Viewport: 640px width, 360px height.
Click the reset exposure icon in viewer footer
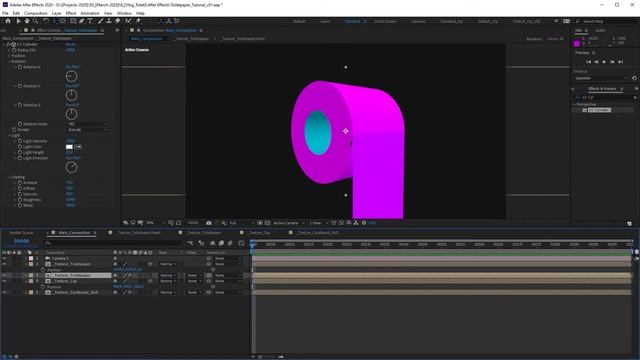[364, 223]
